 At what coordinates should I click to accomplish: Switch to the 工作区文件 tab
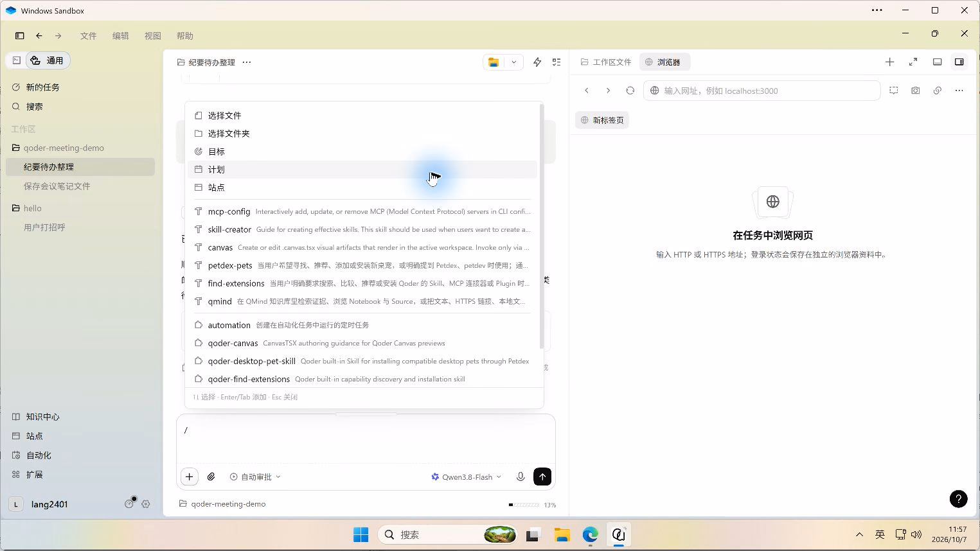point(605,62)
